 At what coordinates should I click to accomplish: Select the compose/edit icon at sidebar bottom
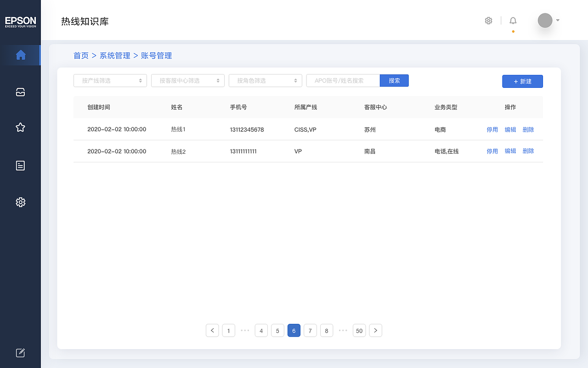[20, 353]
